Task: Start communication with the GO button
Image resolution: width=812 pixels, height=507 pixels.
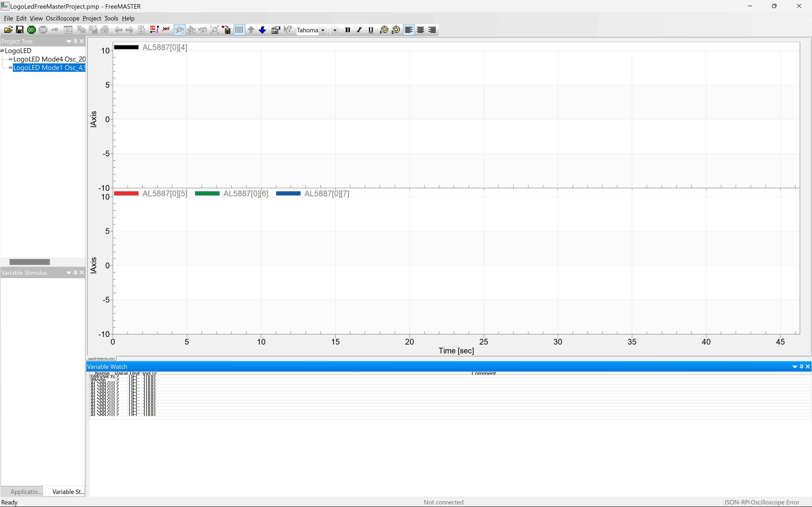Action: [31, 30]
